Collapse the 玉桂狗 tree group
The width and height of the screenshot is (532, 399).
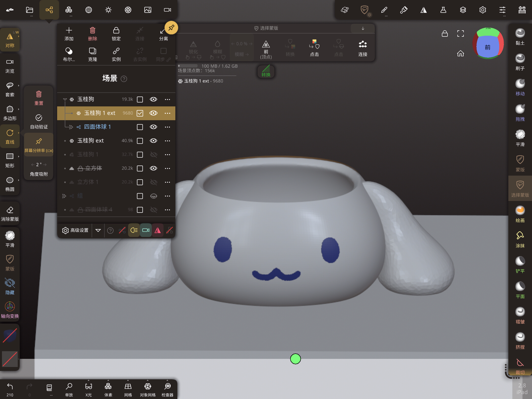click(65, 99)
